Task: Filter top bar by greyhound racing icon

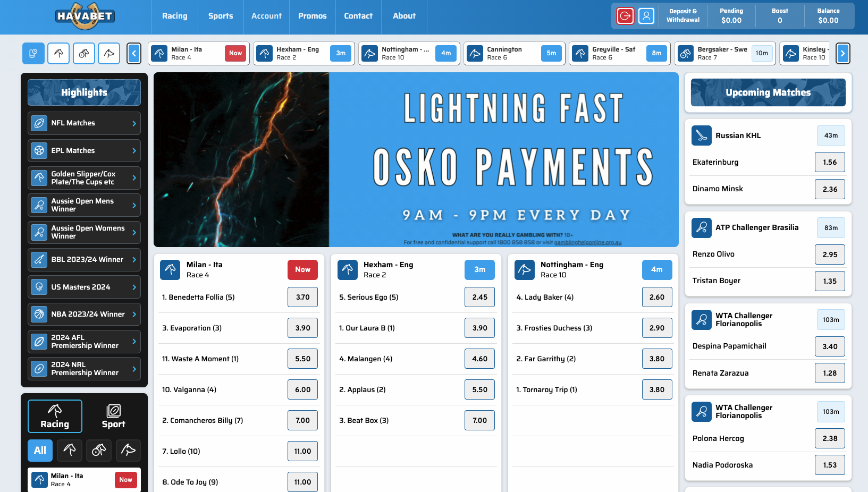Action: [109, 53]
